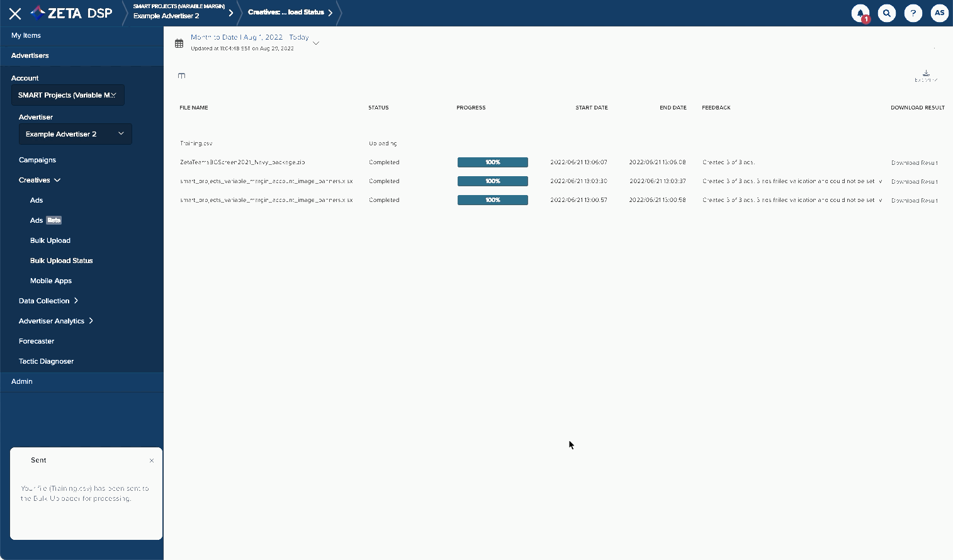
Task: Go to the Forecaster page
Action: point(37,341)
